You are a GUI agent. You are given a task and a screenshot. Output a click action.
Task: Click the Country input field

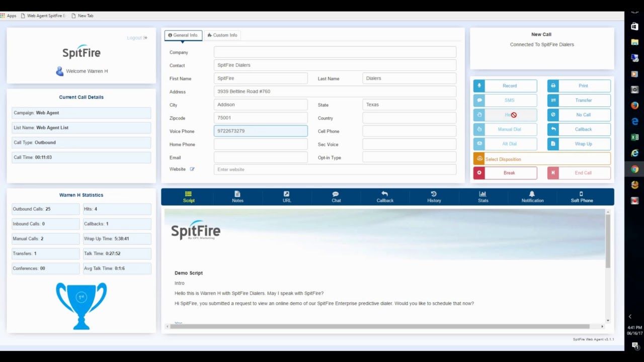pyautogui.click(x=409, y=118)
